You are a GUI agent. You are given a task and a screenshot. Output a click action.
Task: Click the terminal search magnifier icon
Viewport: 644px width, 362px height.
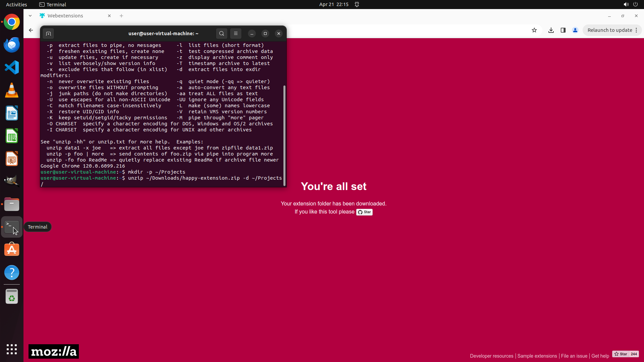click(x=221, y=34)
